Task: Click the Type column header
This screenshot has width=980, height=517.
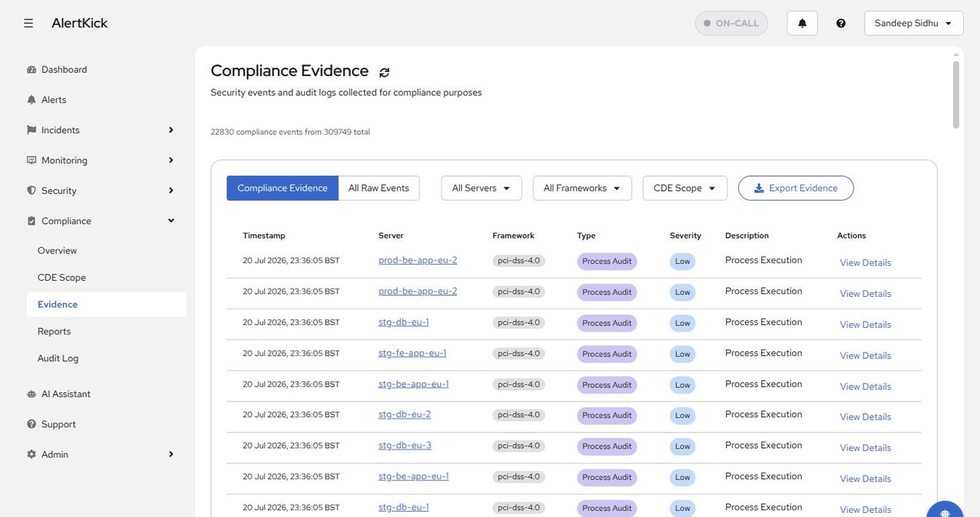Action: (x=586, y=236)
